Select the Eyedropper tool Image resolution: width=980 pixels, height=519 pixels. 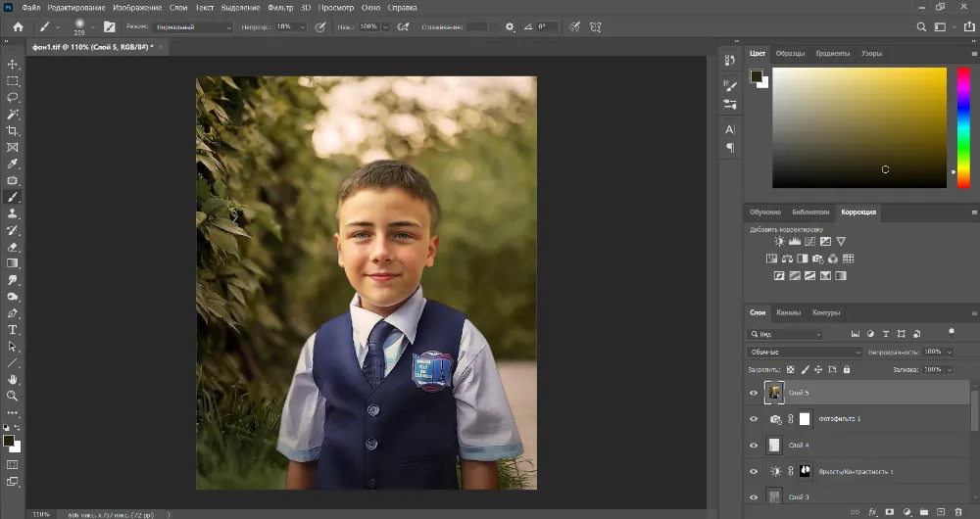tap(13, 164)
